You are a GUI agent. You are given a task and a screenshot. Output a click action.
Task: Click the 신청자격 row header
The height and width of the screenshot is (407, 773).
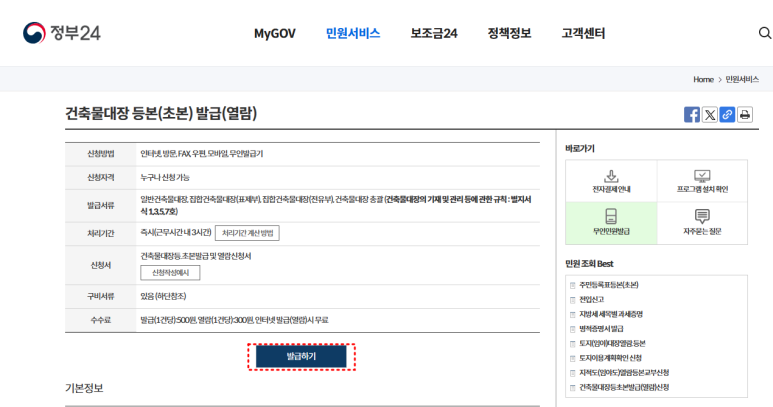pos(101,177)
